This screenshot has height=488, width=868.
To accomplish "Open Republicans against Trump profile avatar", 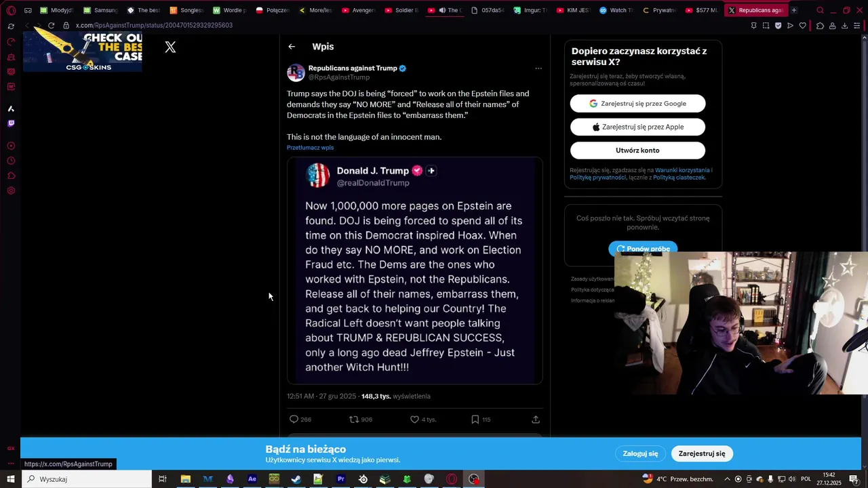I will pyautogui.click(x=296, y=73).
